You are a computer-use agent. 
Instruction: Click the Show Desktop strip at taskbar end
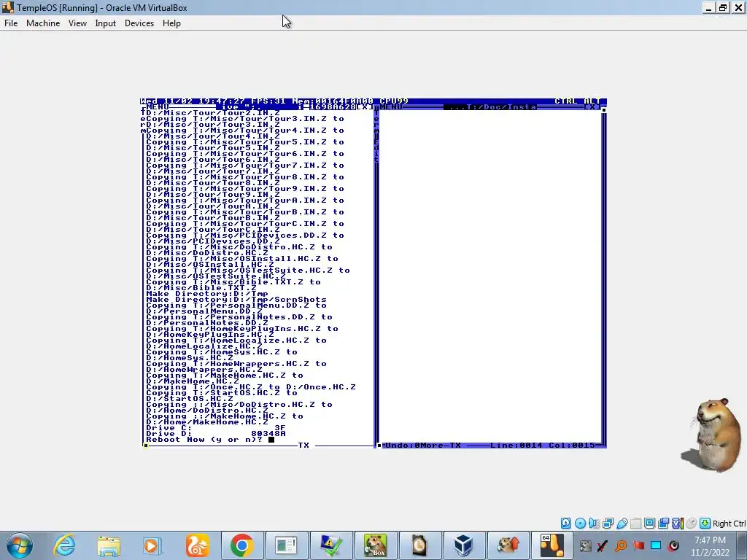coord(743,545)
